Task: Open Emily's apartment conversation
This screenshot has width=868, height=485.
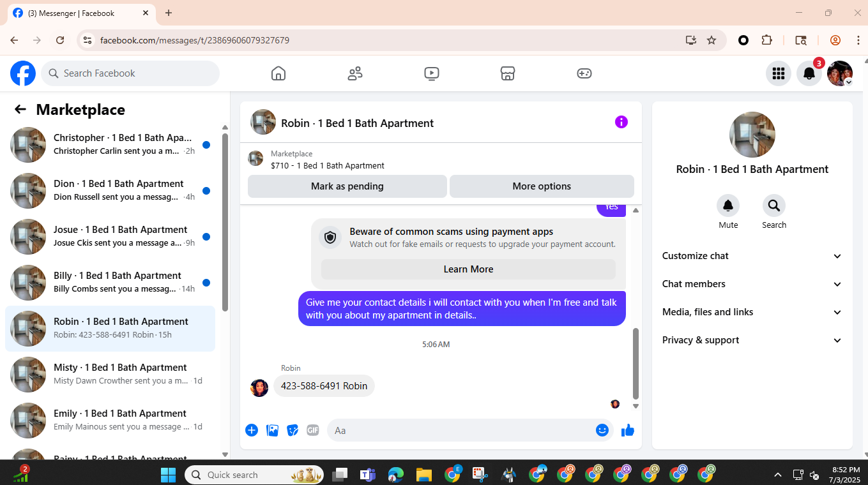Action: (110, 421)
